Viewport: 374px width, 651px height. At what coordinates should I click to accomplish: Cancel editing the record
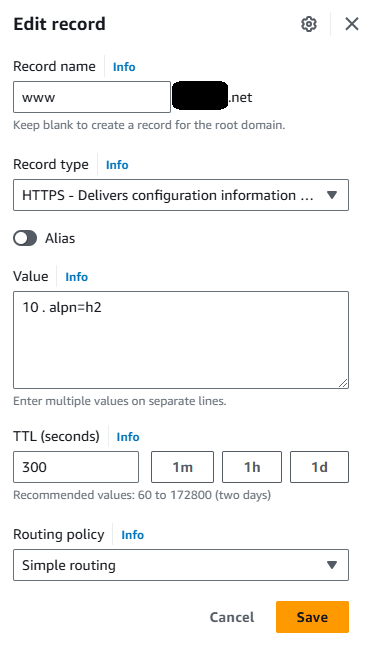point(232,617)
